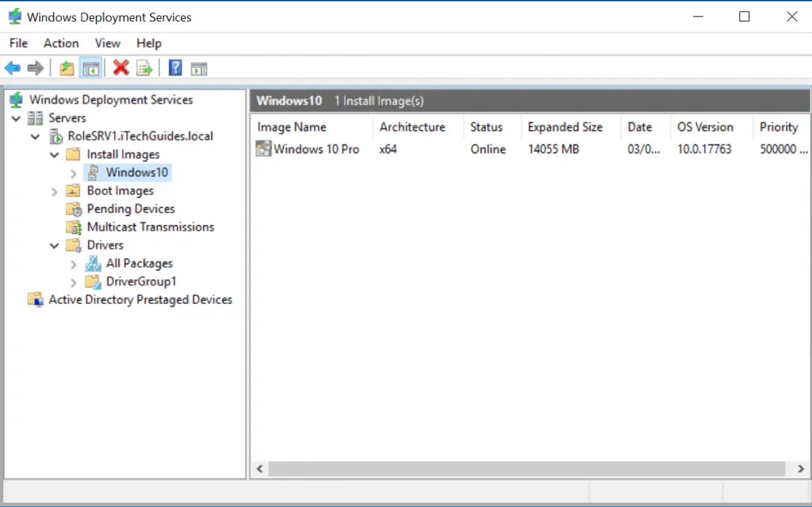Viewport: 812px width, 507px height.
Task: Collapse the Drivers tree node
Action: 55,245
